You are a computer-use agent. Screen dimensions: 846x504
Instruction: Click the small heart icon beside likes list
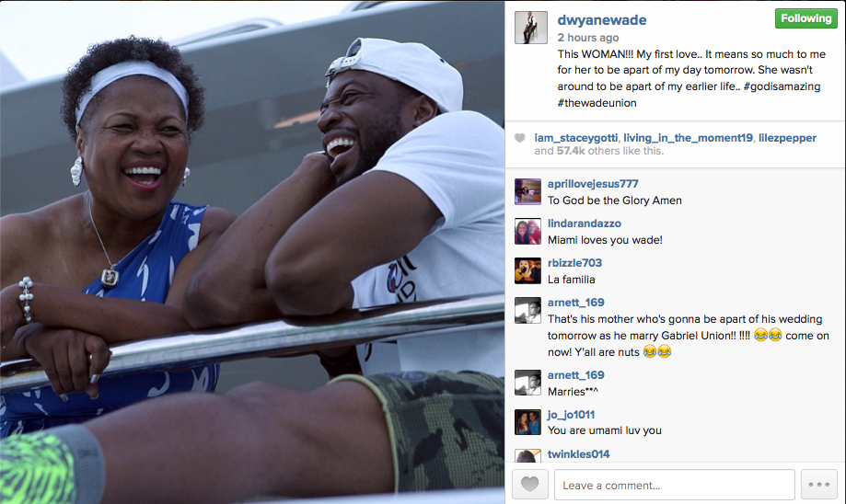click(519, 138)
